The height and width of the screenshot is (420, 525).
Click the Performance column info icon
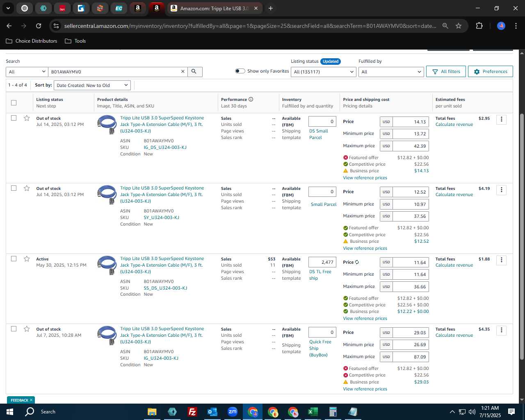251,99
